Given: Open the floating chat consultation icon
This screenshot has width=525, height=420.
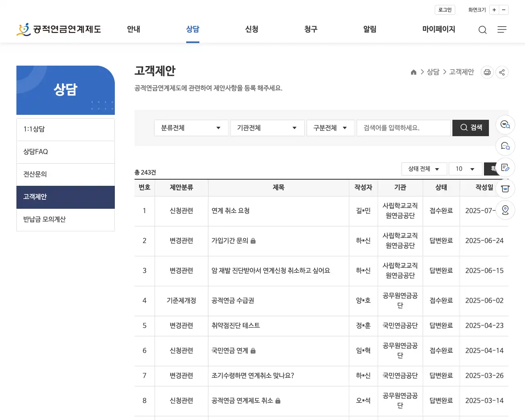Looking at the screenshot, I should [505, 146].
